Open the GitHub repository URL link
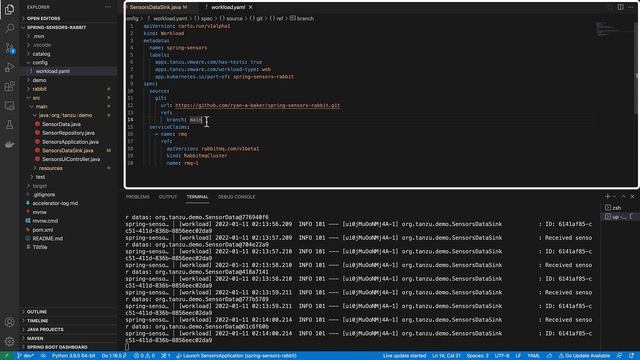Image resolution: width=640 pixels, height=360 pixels. point(258,105)
